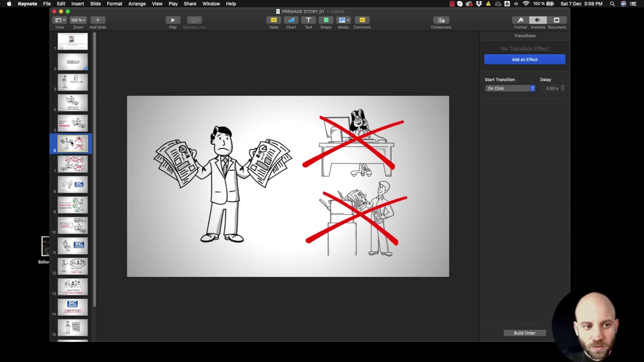The image size is (644, 362).
Task: Open the Keynote application menu
Action: click(x=27, y=4)
